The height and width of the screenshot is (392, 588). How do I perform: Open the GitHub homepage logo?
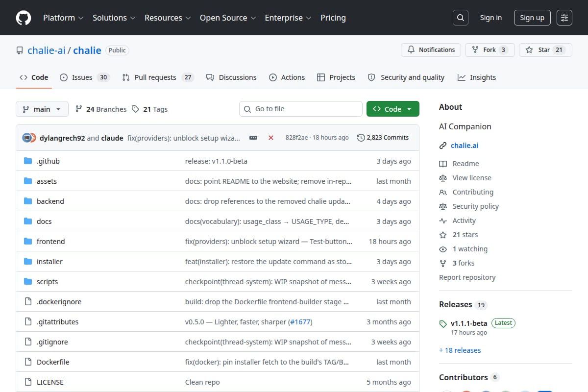pyautogui.click(x=24, y=18)
